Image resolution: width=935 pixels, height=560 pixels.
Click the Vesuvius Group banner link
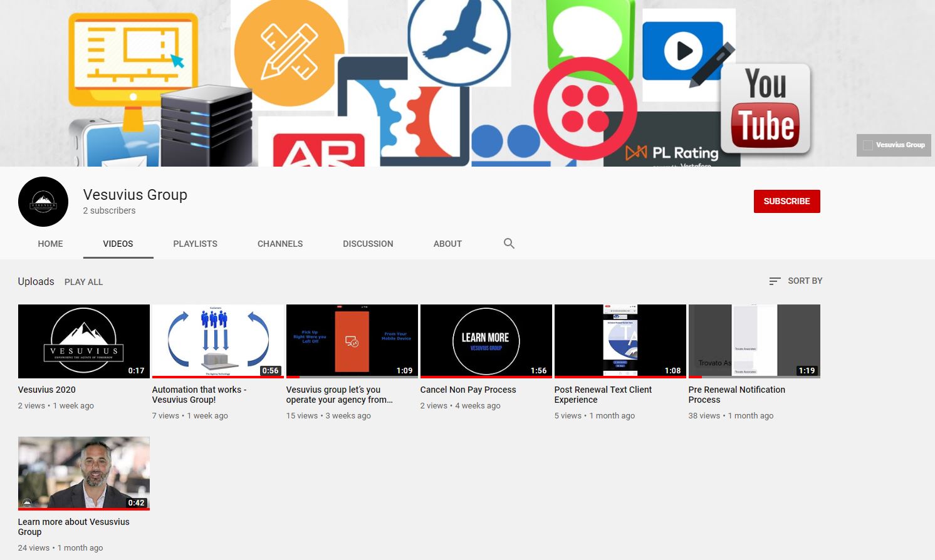(x=894, y=145)
